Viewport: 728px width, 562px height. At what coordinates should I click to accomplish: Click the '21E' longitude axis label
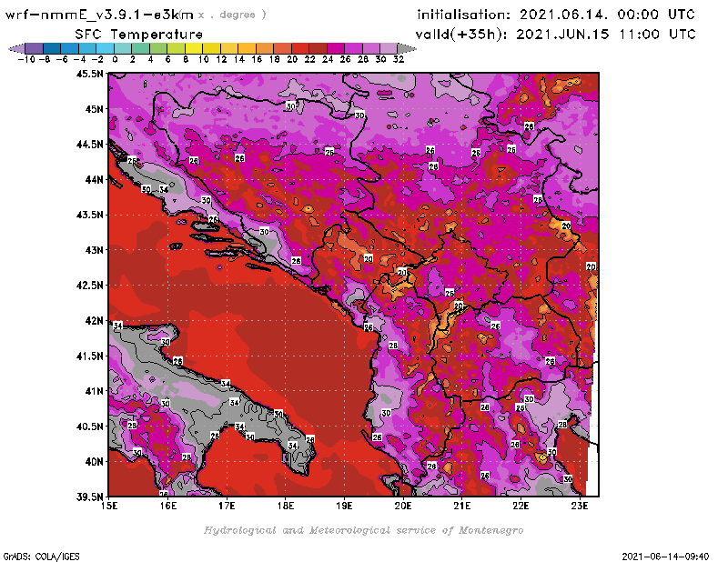coord(462,506)
